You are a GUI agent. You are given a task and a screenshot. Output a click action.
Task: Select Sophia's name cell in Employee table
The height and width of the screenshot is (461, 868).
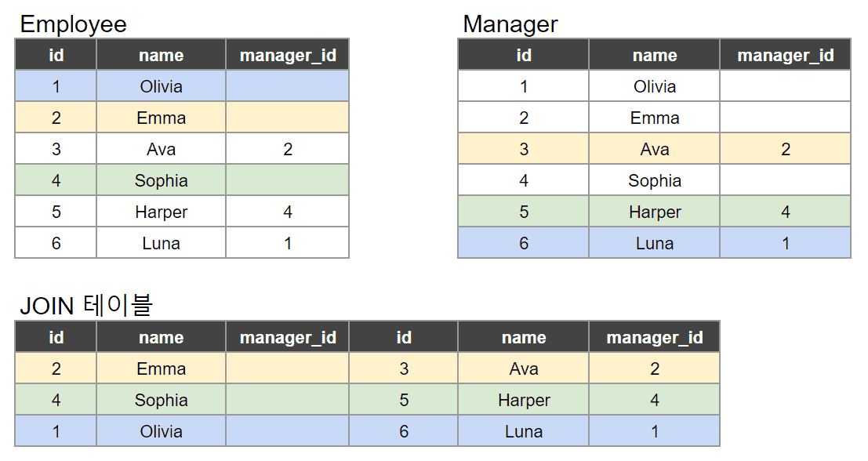(x=161, y=180)
